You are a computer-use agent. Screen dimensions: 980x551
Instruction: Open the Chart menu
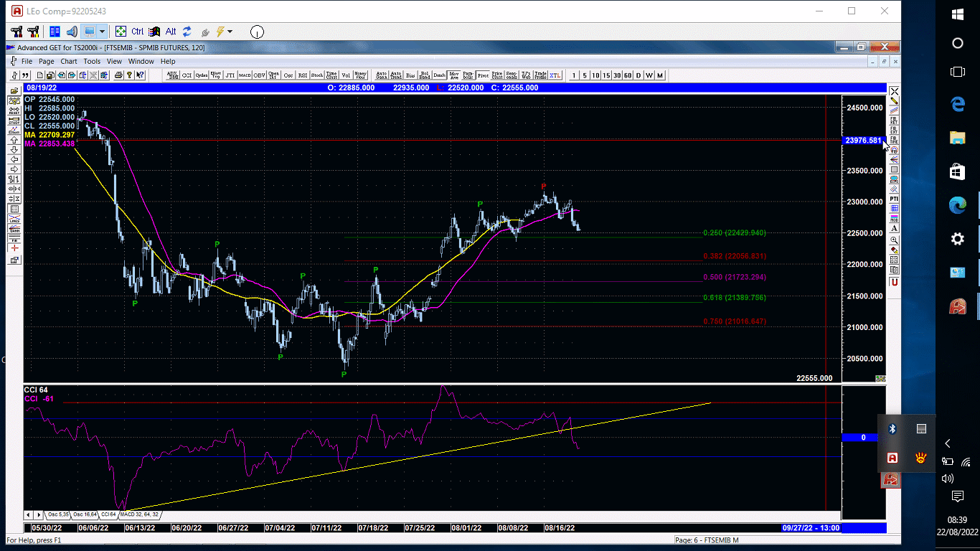click(69, 62)
